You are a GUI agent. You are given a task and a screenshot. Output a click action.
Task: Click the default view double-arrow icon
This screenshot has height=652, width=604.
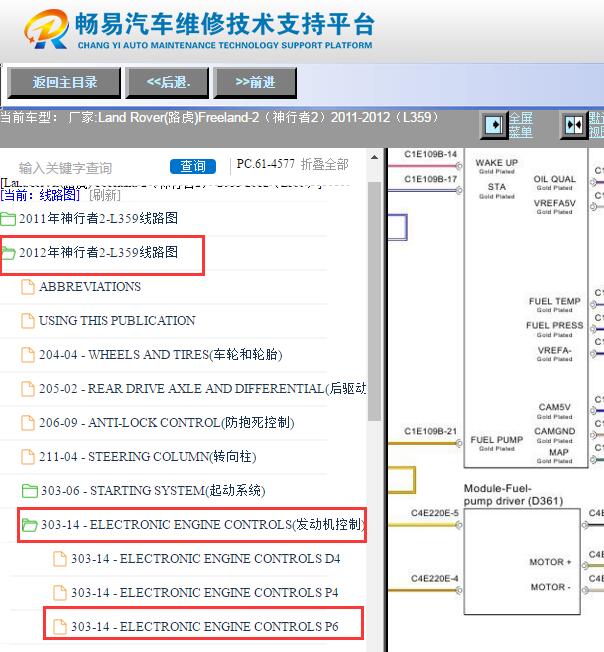point(574,125)
